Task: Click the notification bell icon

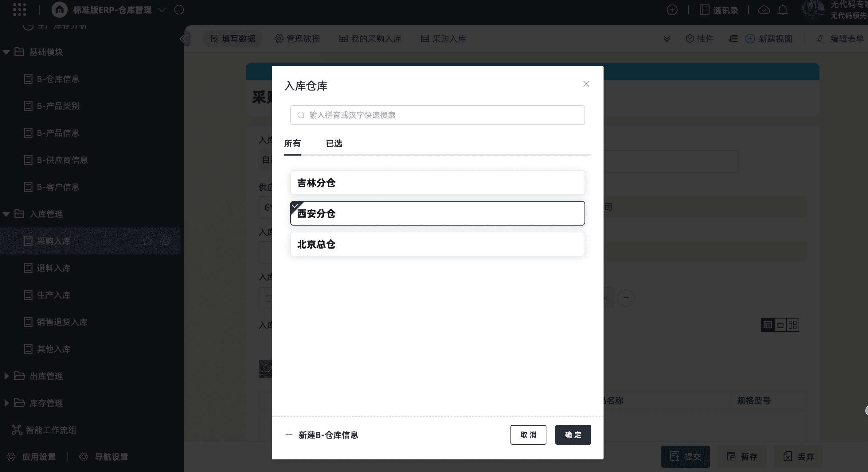Action: tap(782, 10)
